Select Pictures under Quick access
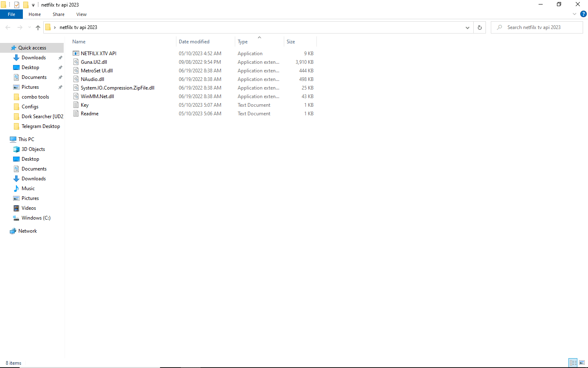Viewport: 588px width, 368px height. click(30, 87)
